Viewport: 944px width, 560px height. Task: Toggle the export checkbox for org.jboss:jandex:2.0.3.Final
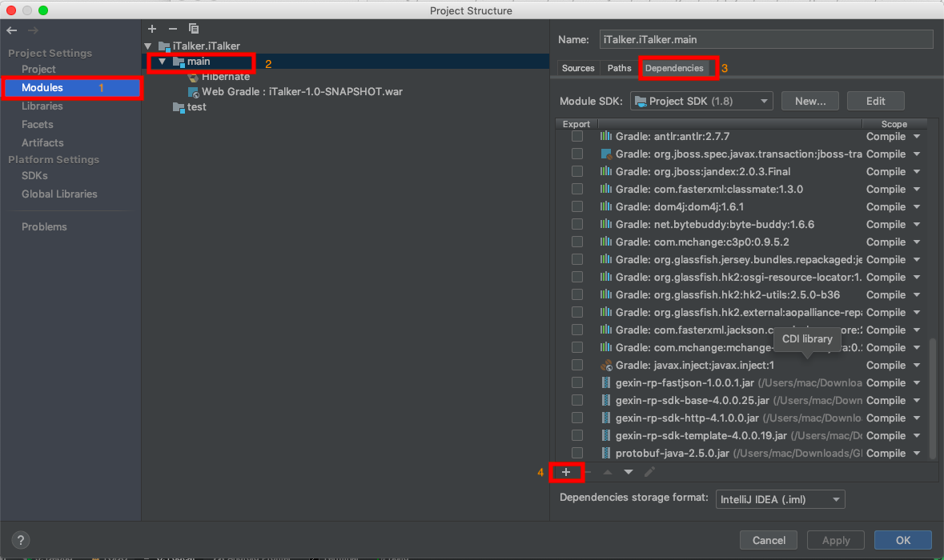click(577, 171)
